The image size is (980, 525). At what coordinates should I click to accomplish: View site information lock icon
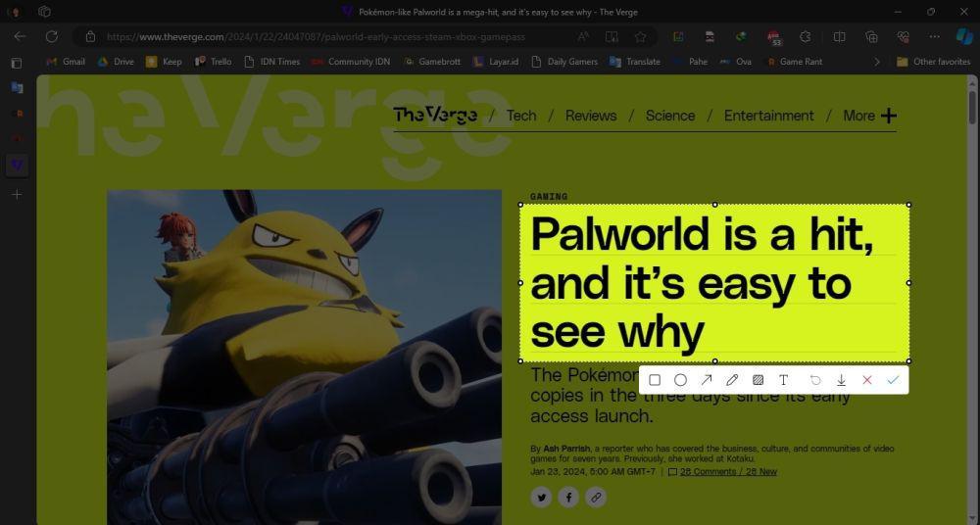coord(90,37)
